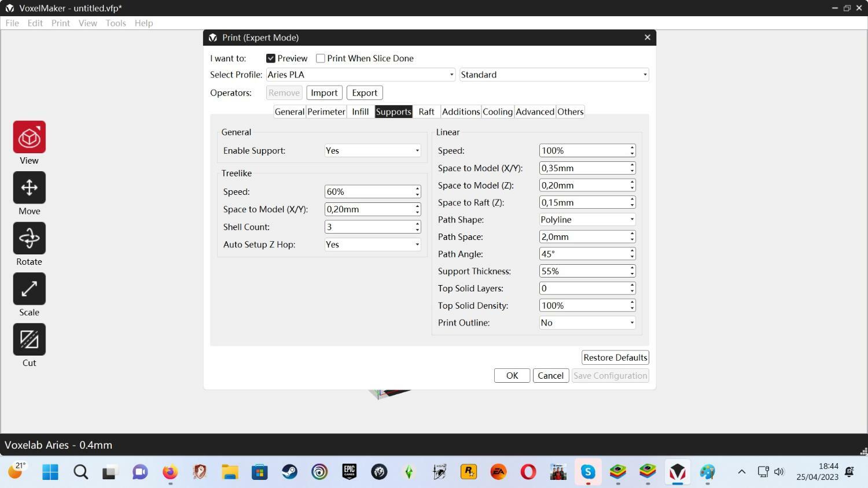Open the Tools menu
The height and width of the screenshot is (488, 868).
click(116, 23)
